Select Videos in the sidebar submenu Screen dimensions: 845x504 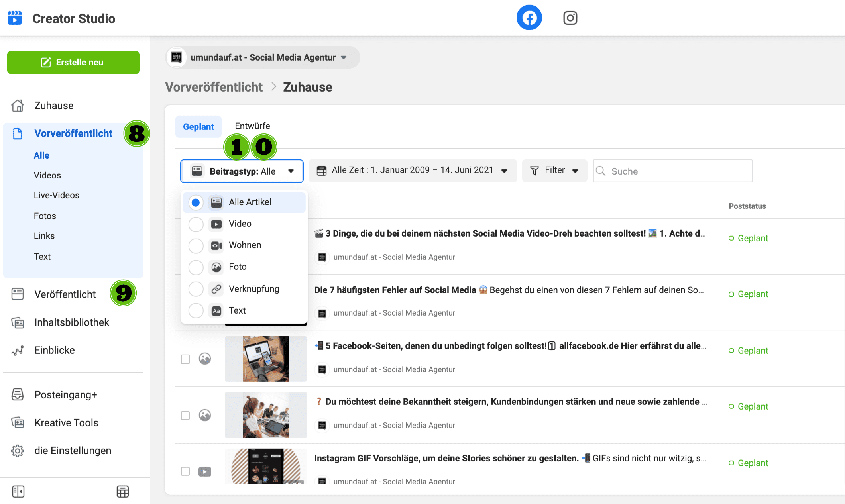tap(47, 175)
